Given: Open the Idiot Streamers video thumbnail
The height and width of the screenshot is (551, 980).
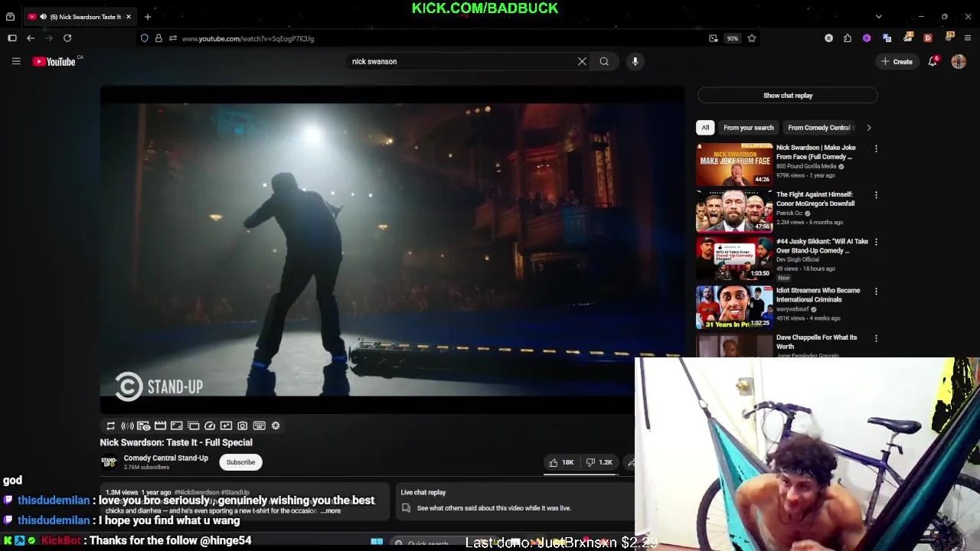Looking at the screenshot, I should coord(734,307).
